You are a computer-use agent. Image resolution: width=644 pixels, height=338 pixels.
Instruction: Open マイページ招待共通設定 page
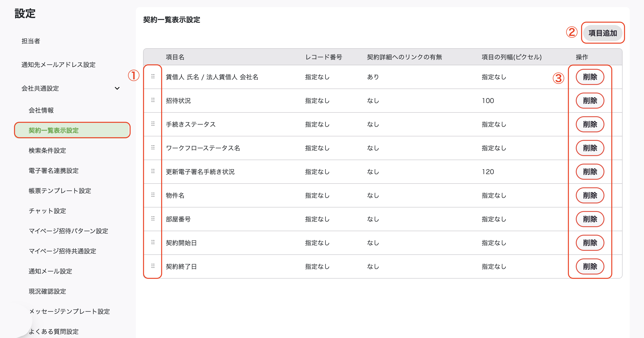click(63, 251)
